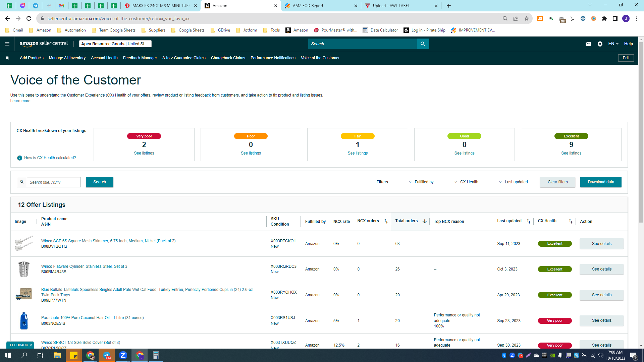Switch to the Upload - AWL LABEL tab
The width and height of the screenshot is (644, 362).
[401, 6]
